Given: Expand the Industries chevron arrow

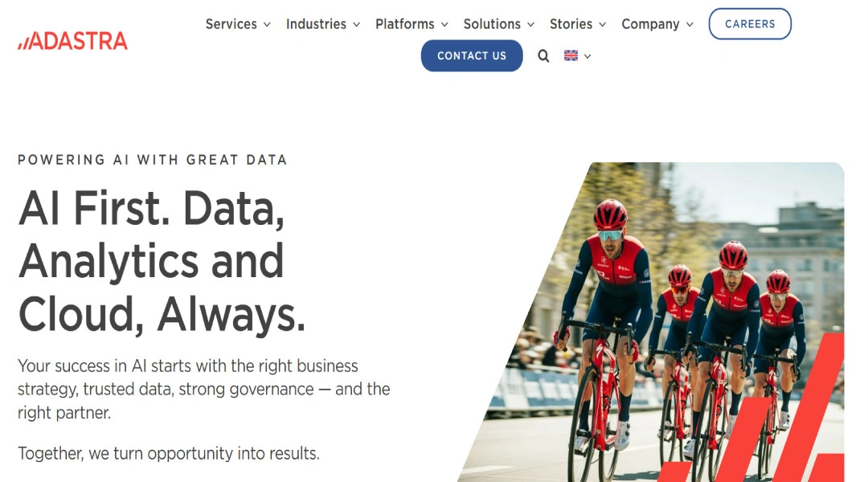Looking at the screenshot, I should [356, 25].
